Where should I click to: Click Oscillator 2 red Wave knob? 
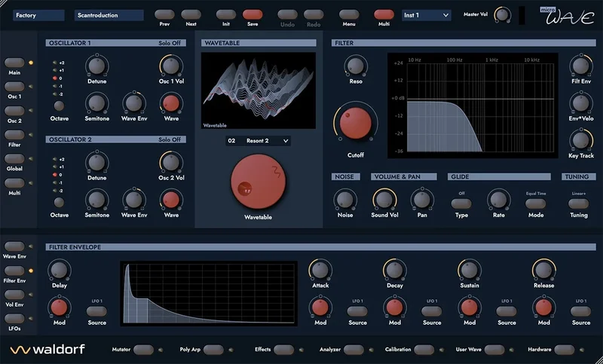point(171,200)
